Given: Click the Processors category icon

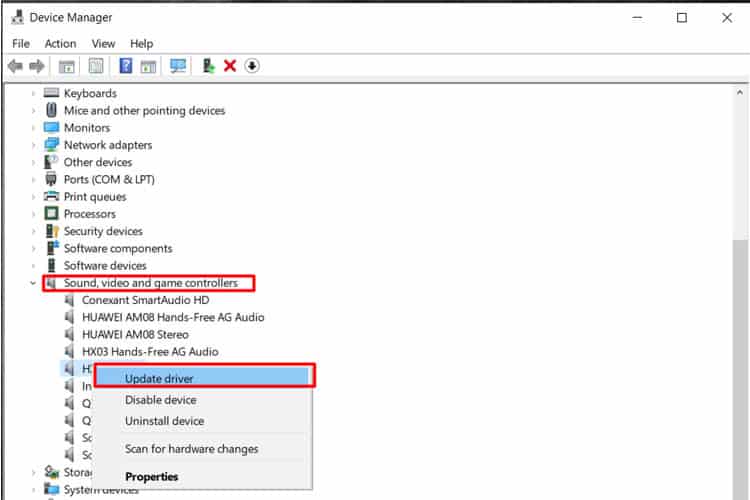Looking at the screenshot, I should [x=51, y=213].
